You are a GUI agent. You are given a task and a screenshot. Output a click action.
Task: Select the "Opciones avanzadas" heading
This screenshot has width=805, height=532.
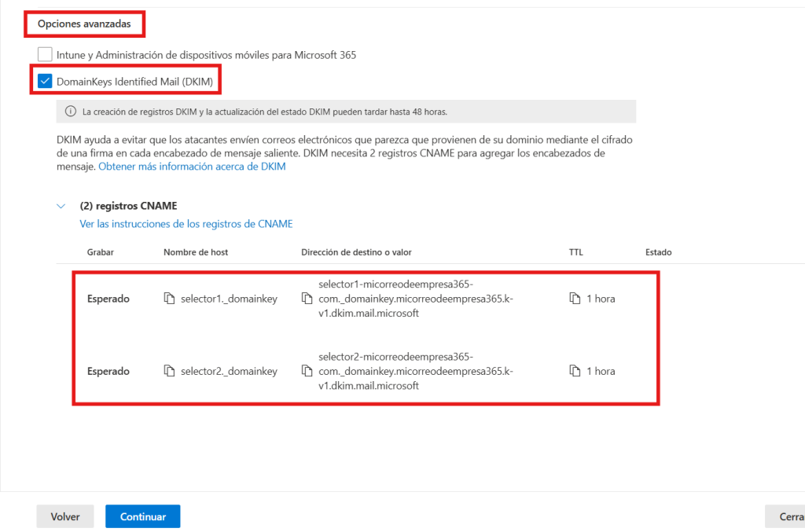click(84, 24)
